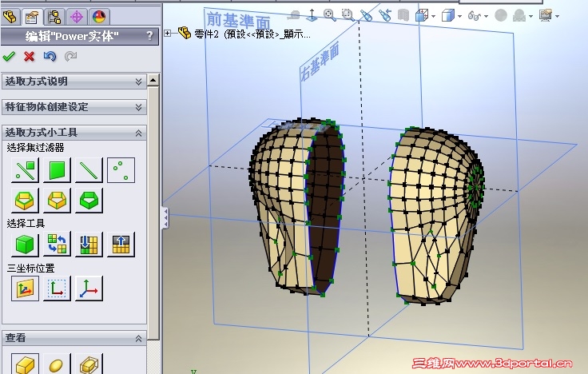Open the ConfigurationManager tab

54,17
